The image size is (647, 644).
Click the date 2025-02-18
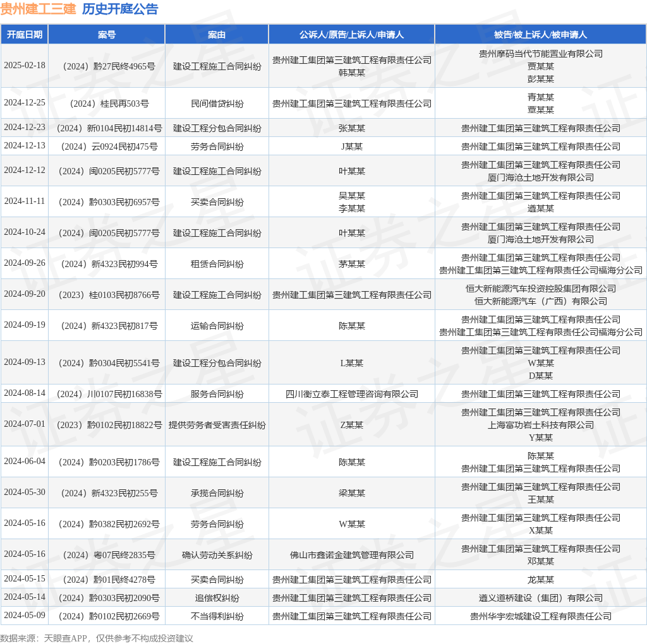25,66
